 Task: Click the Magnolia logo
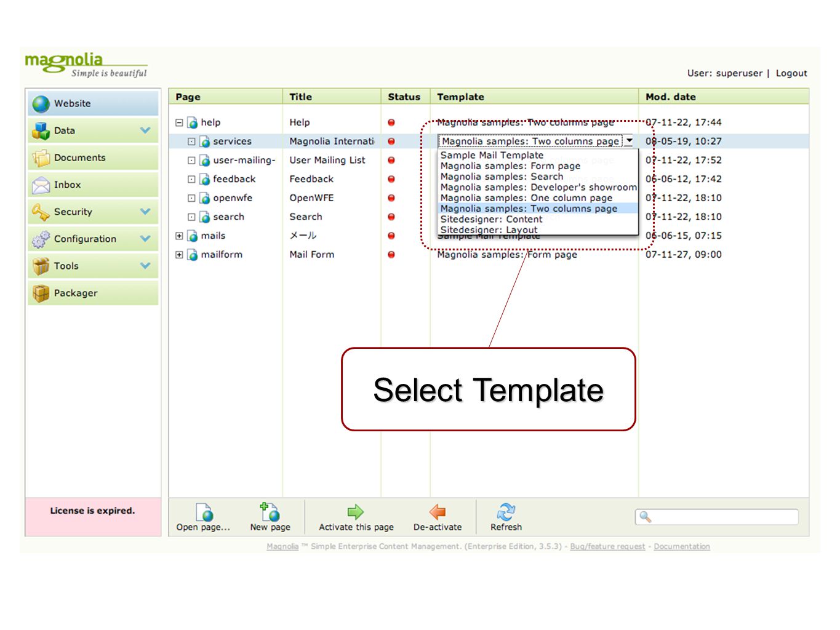86,65
